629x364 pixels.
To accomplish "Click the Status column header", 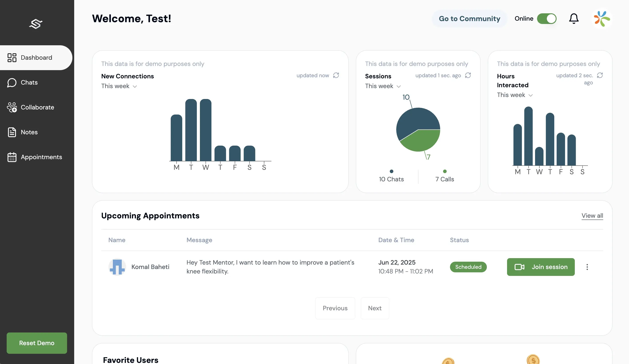I will (x=459, y=240).
